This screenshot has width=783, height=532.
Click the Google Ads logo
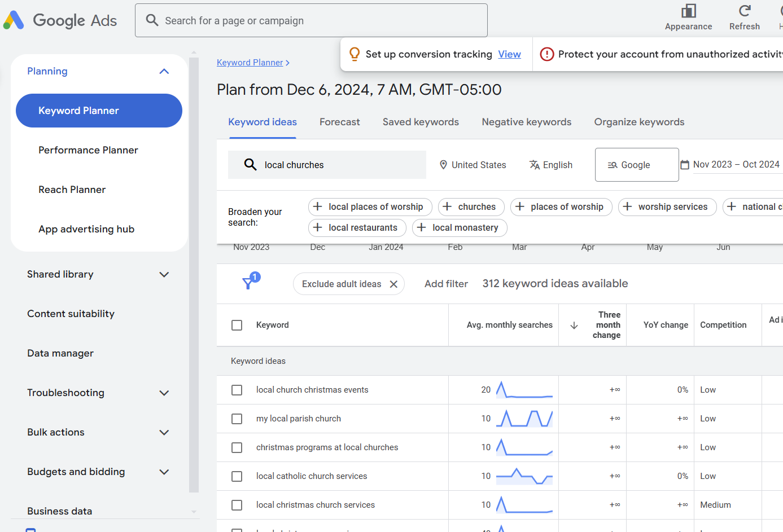(60, 20)
